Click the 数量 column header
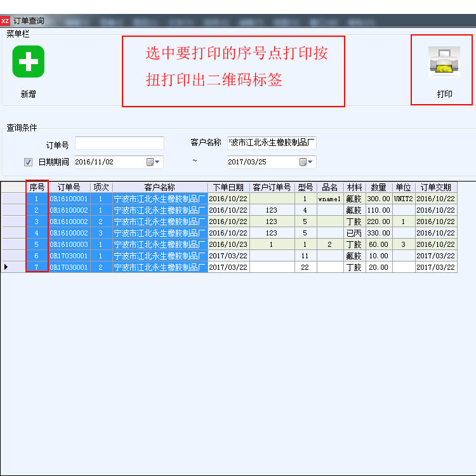The height and width of the screenshot is (476, 476). (379, 187)
